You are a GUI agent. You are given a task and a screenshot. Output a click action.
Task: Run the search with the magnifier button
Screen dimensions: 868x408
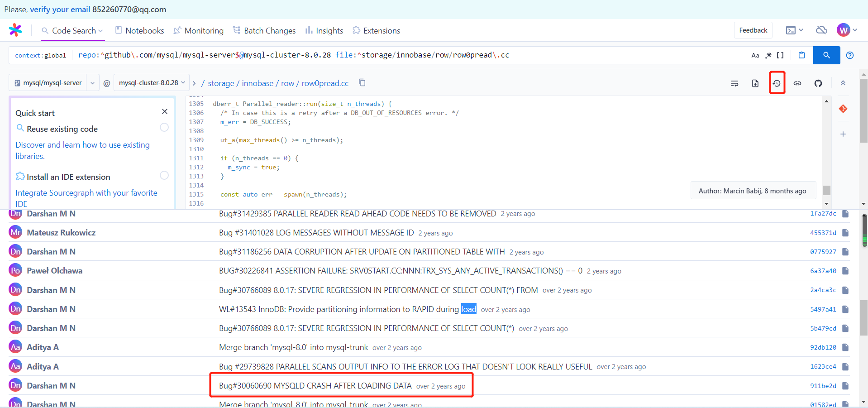[x=826, y=55]
